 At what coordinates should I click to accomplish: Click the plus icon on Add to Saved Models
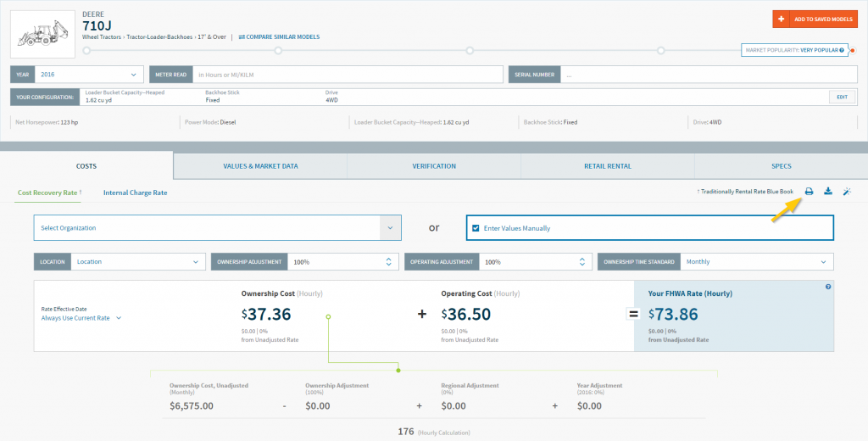[x=781, y=20]
